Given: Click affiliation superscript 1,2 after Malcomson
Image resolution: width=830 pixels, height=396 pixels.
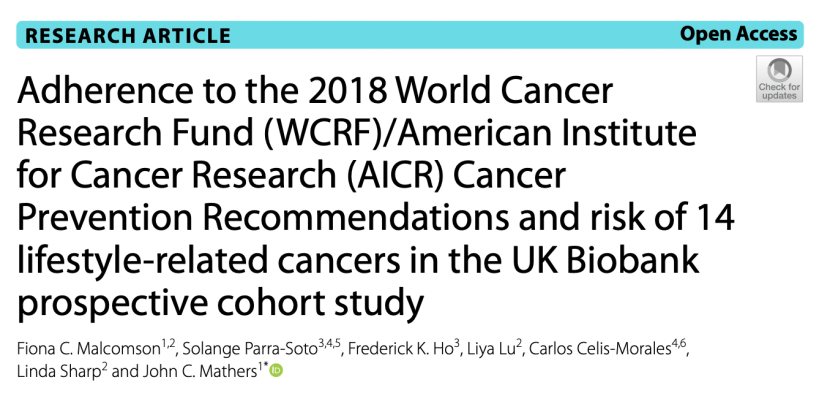Looking at the screenshot, I should (168, 346).
